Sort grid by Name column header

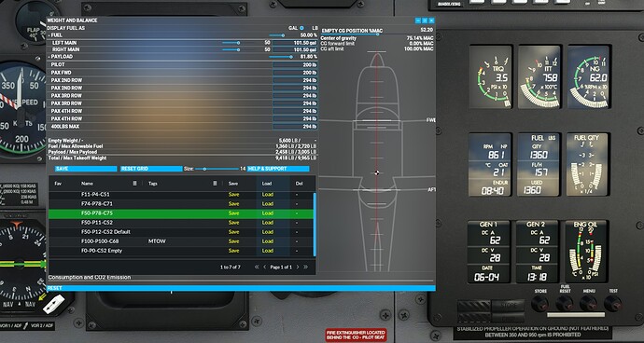[x=87, y=184]
